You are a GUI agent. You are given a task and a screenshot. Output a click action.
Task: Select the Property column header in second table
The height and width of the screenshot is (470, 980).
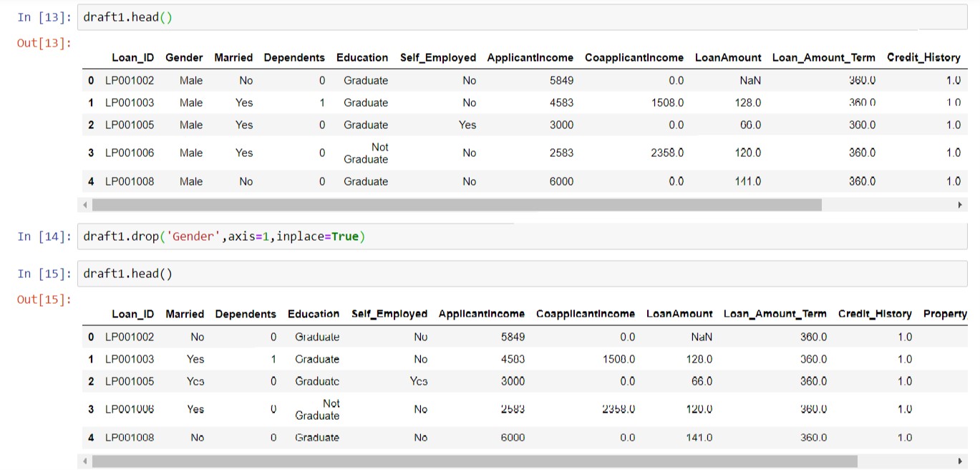(x=946, y=314)
